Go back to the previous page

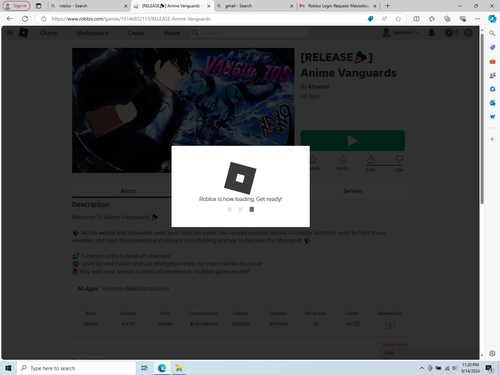[10, 19]
